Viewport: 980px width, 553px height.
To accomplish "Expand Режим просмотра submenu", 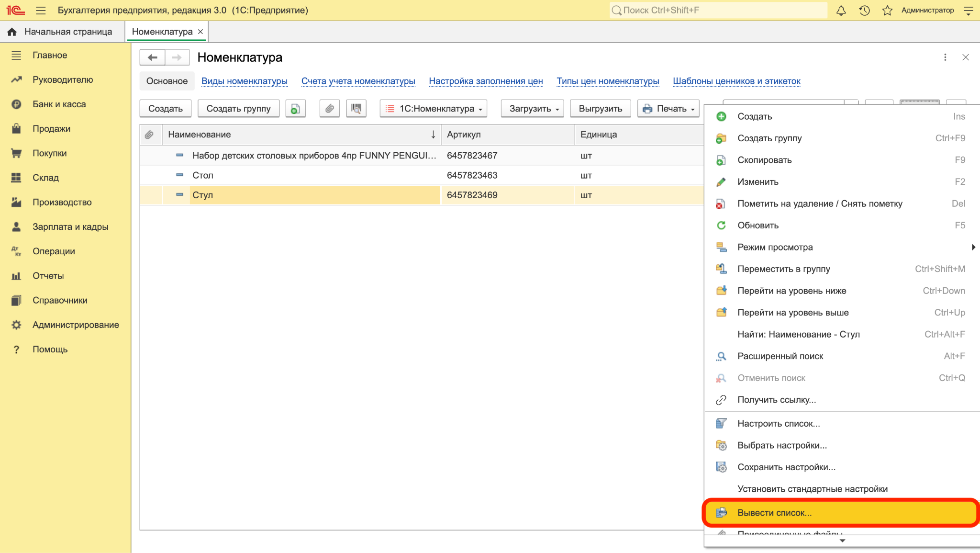I will point(842,247).
